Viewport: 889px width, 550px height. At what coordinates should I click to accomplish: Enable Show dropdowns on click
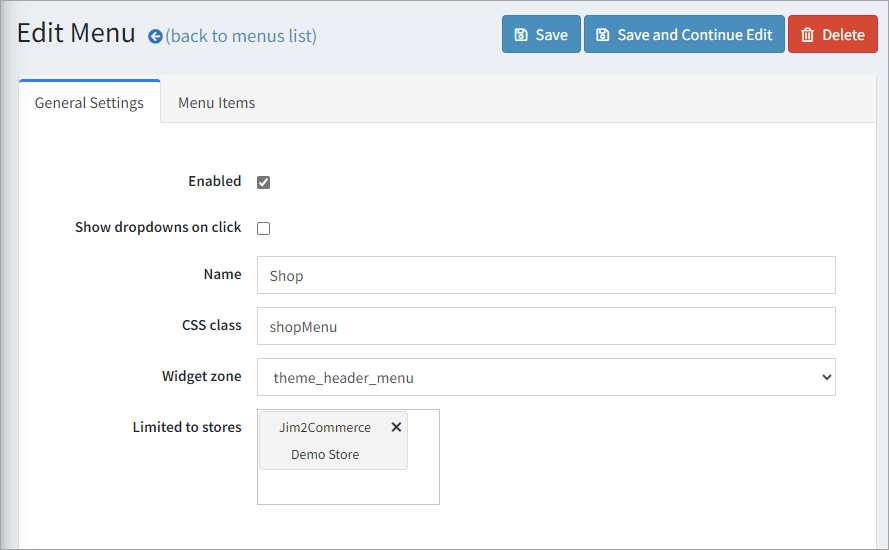tap(264, 228)
